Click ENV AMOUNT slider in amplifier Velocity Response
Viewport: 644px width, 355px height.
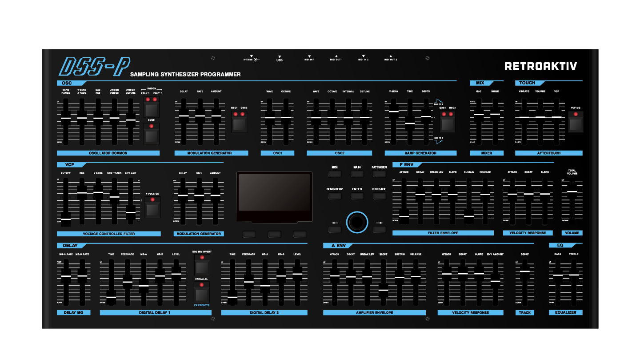point(495,283)
